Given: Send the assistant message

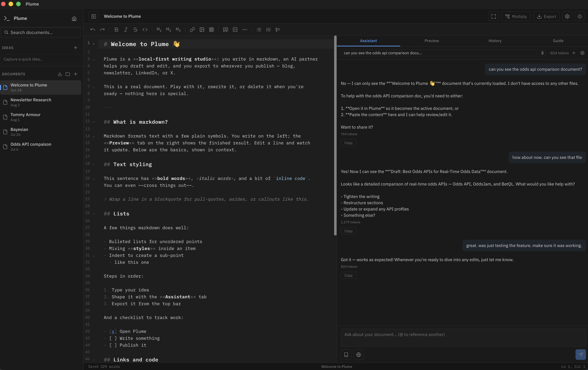Looking at the screenshot, I should pyautogui.click(x=581, y=355).
